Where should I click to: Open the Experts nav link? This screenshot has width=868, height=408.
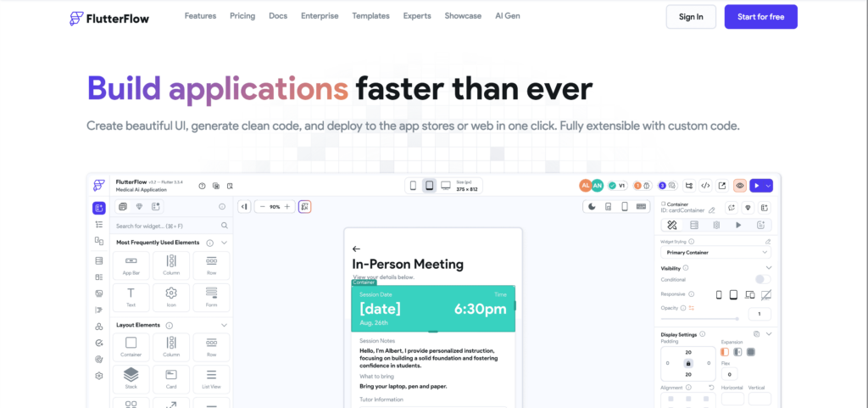pos(417,16)
